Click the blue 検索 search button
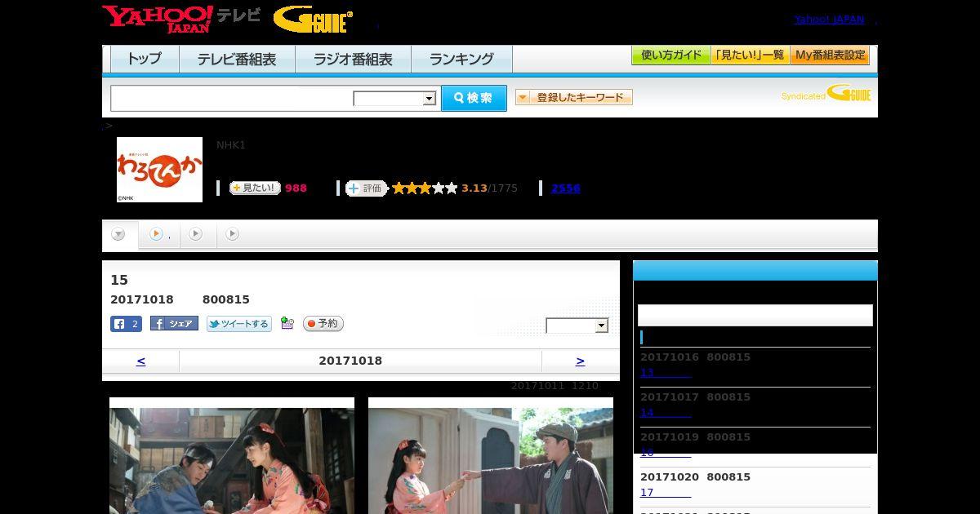Viewport: 980px width, 514px height. pyautogui.click(x=474, y=98)
